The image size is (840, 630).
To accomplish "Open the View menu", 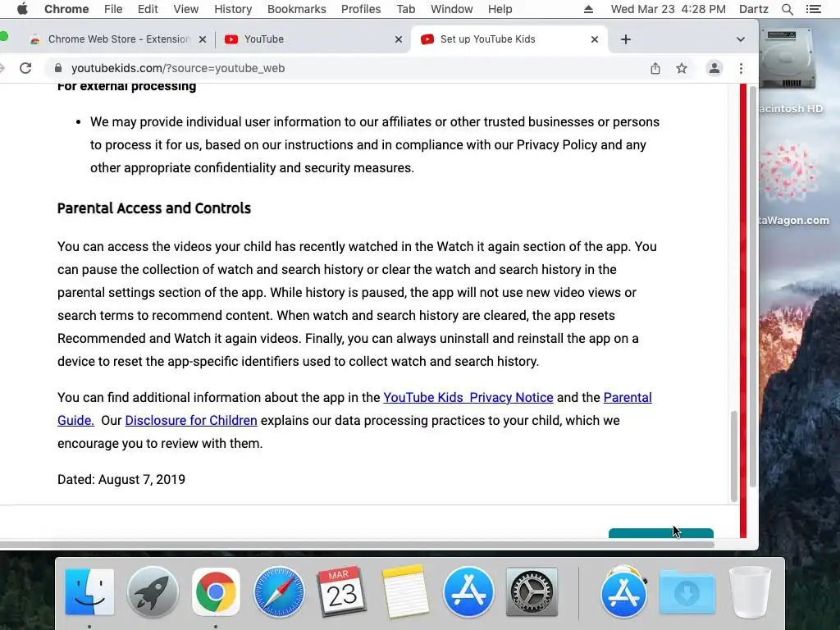I will click(x=186, y=9).
